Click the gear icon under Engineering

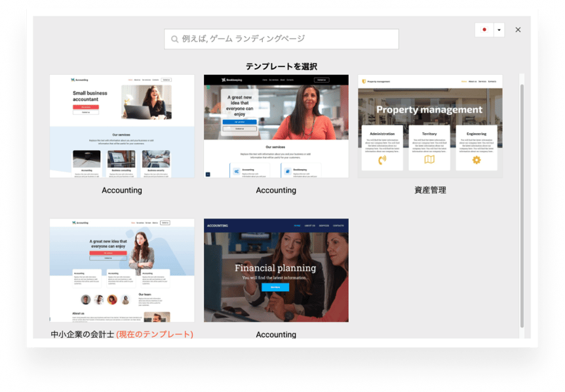point(476,159)
